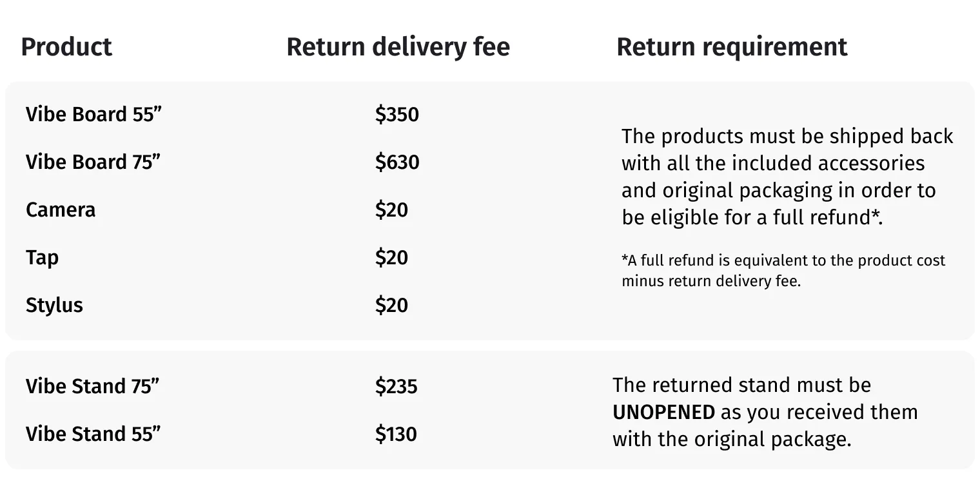The height and width of the screenshot is (477, 980).
Task: Click the Stylus product row label
Action: click(x=54, y=305)
